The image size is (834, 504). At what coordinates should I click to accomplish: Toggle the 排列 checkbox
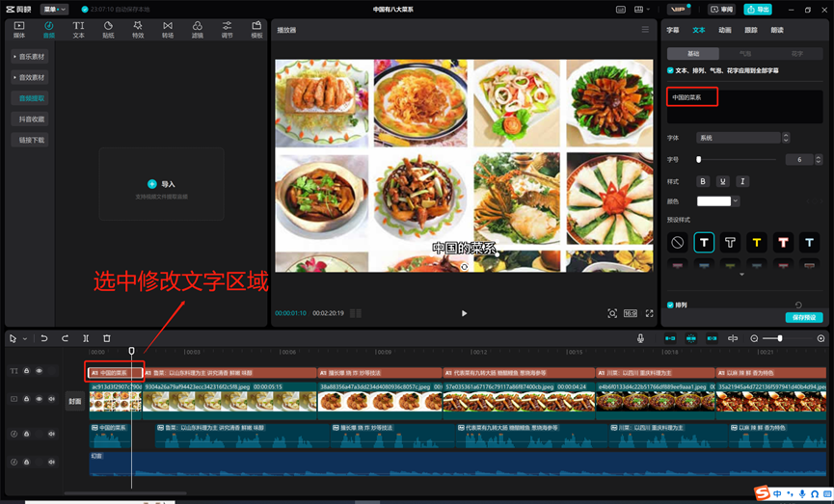point(670,305)
